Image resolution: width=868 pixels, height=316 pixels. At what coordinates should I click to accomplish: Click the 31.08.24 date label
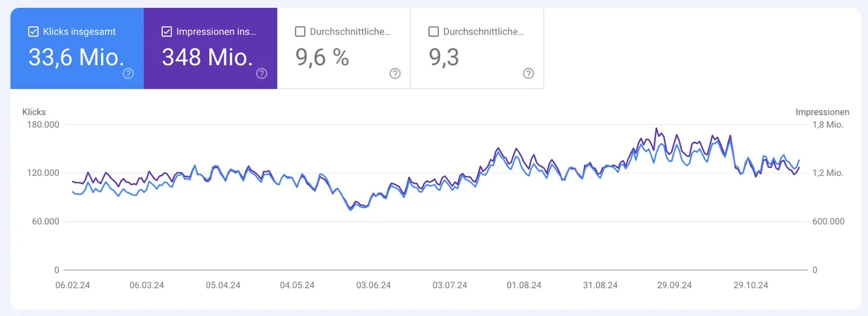[x=600, y=286]
